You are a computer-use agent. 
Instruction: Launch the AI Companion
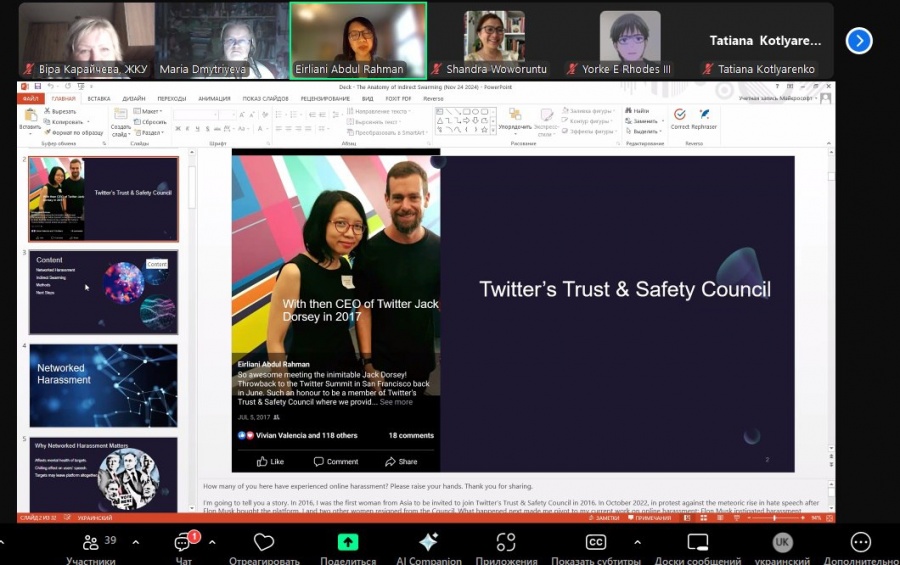click(428, 548)
